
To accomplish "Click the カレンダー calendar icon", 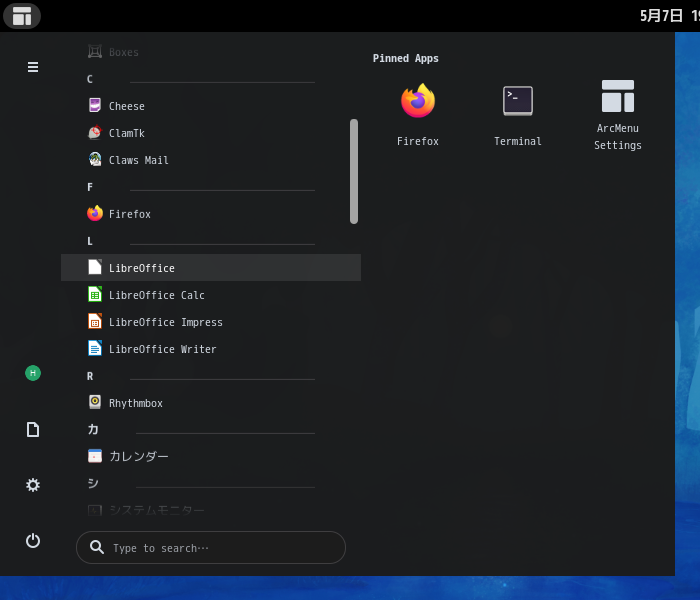I will click(95, 456).
